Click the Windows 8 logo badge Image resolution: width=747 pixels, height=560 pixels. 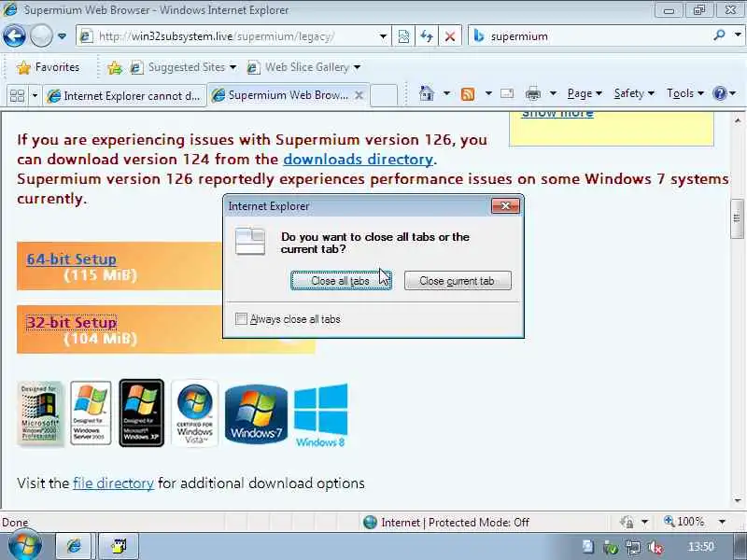tap(320, 415)
